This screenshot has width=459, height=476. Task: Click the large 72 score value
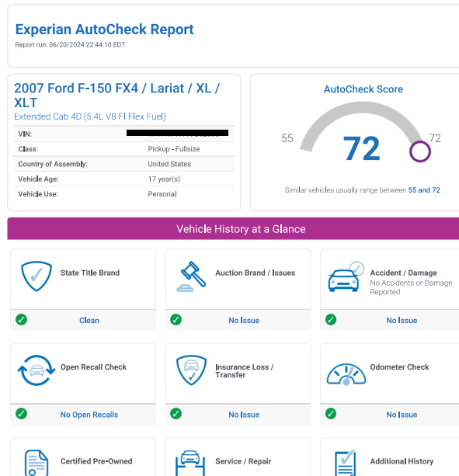pyautogui.click(x=361, y=149)
